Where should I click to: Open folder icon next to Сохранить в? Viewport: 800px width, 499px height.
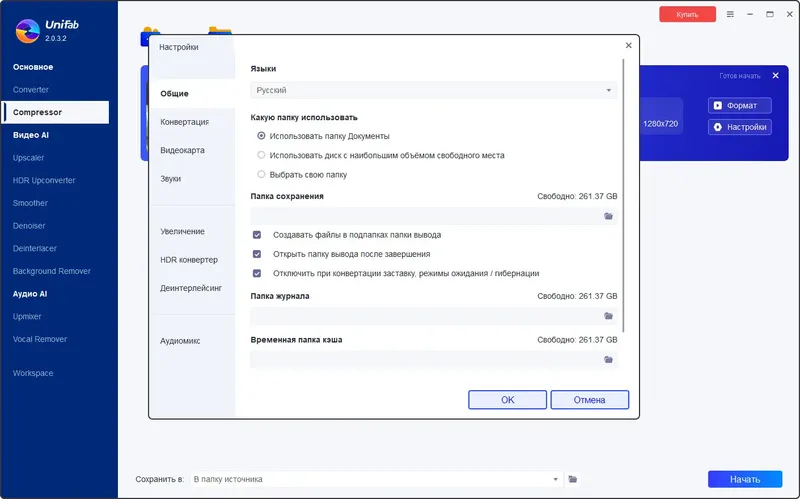coord(572,479)
